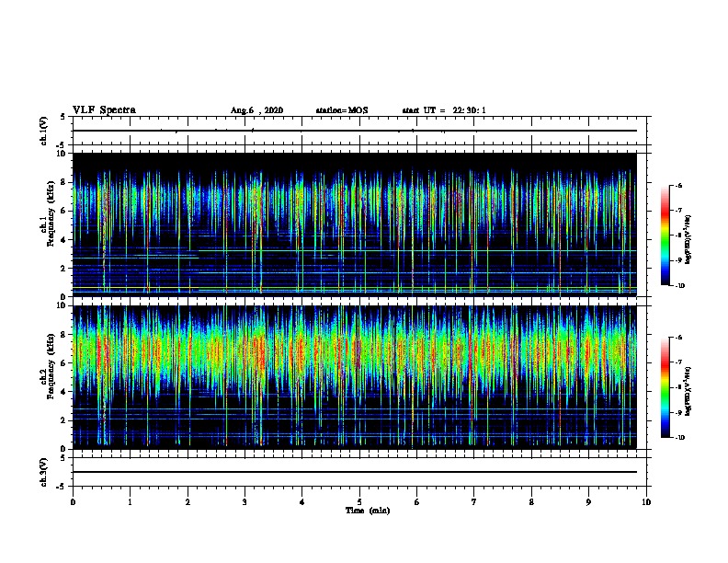Click '-10' on the ch.1 color bar
The height and width of the screenshot is (563, 728).
[x=679, y=286]
